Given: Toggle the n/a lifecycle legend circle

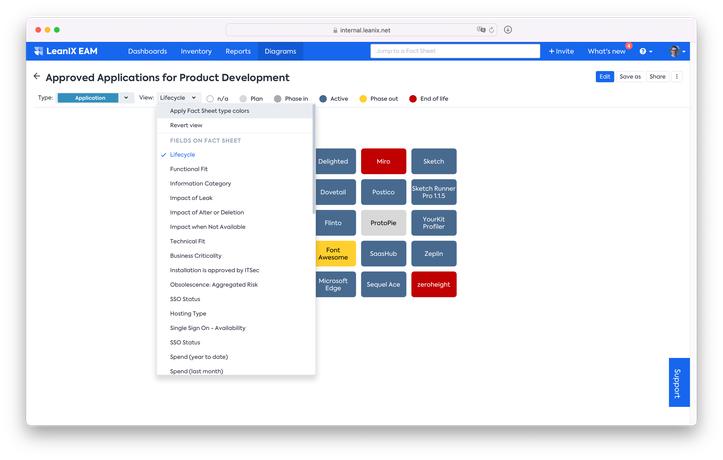Looking at the screenshot, I should pyautogui.click(x=210, y=99).
